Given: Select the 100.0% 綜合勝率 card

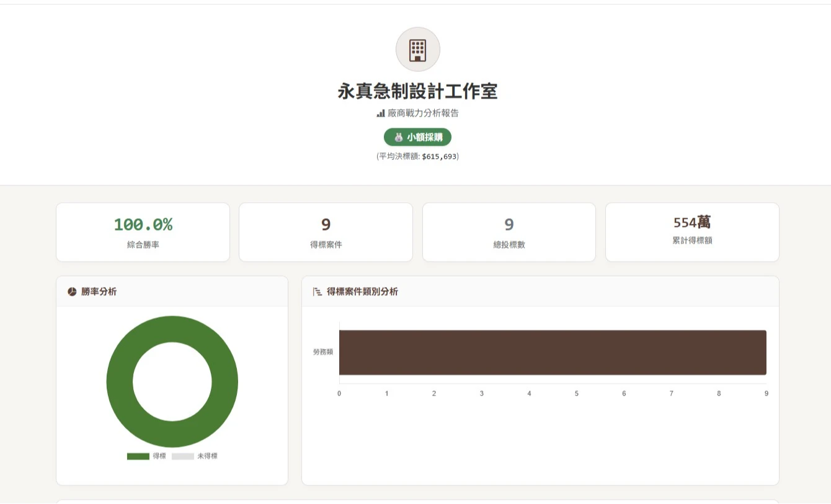Looking at the screenshot, I should pos(143,232).
